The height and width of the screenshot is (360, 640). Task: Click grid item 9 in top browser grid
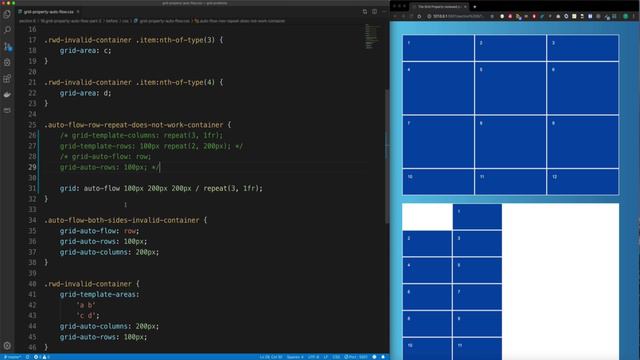tap(582, 142)
